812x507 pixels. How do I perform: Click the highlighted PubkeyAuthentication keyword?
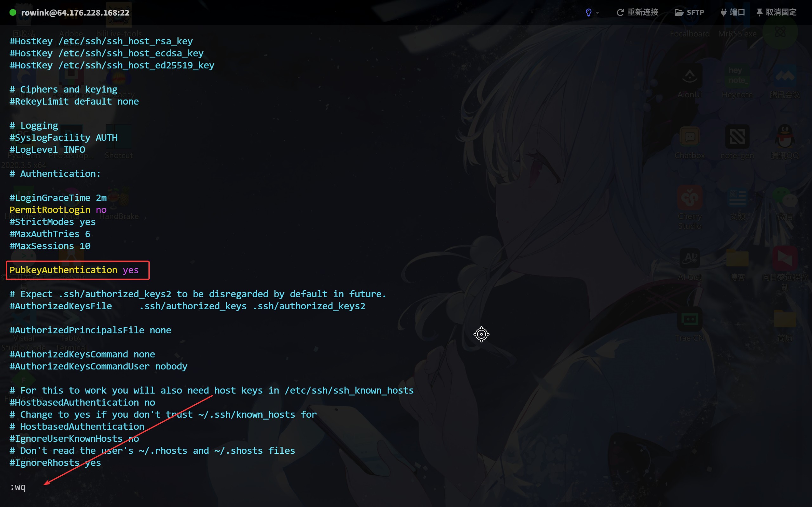(x=63, y=270)
